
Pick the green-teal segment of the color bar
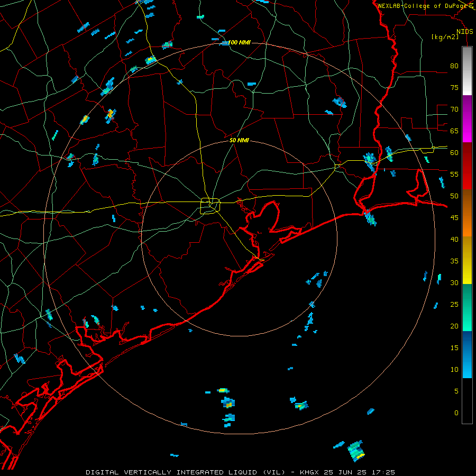(x=467, y=307)
